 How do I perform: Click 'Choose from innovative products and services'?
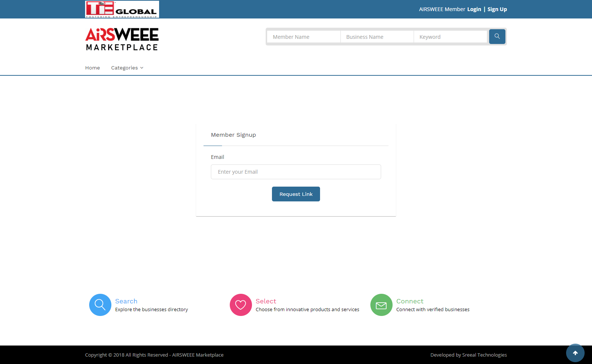(307, 310)
